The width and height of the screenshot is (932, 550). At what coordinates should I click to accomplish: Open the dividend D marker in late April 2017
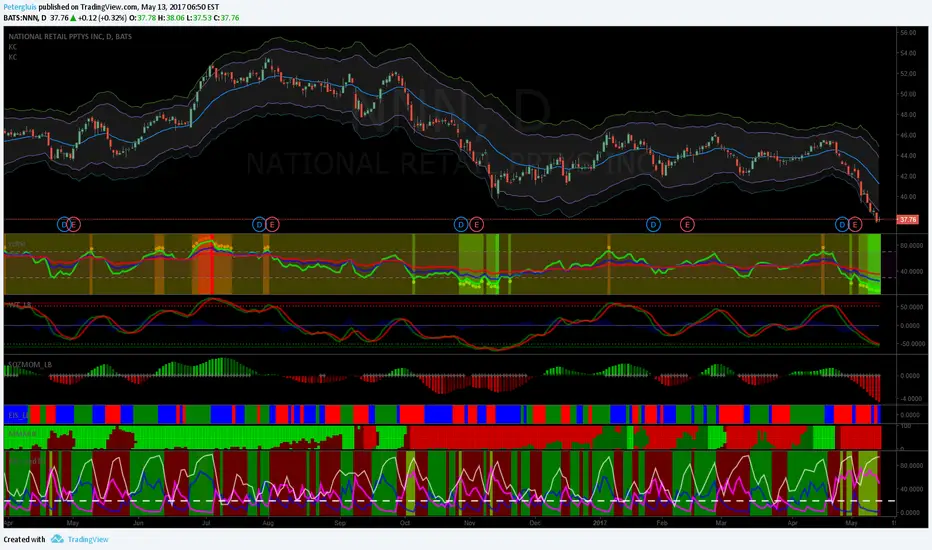[842, 224]
